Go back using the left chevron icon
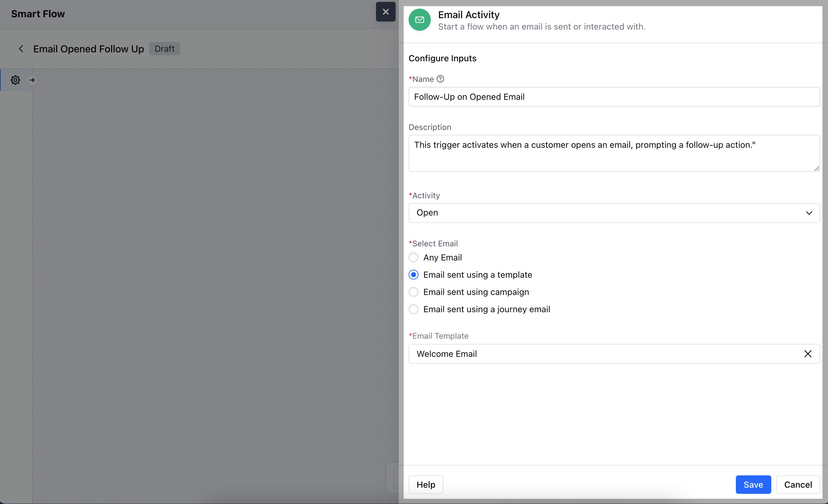 [x=21, y=49]
